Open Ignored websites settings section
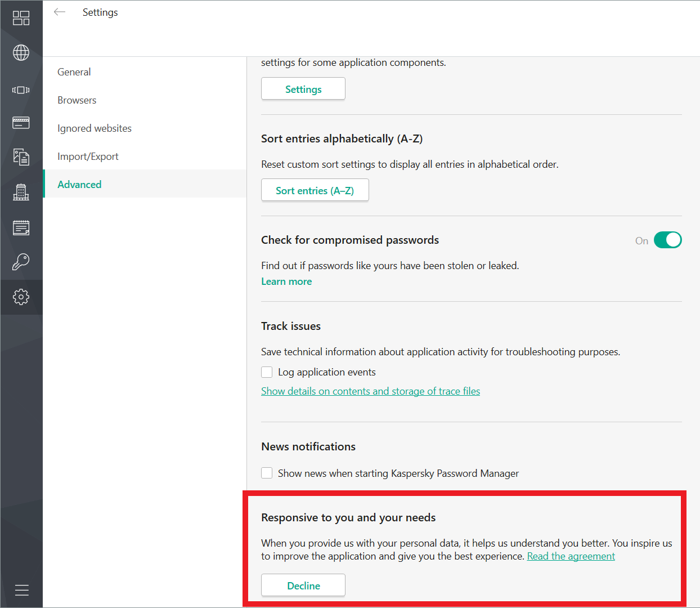Screen dimensions: 700x608 click(95, 128)
